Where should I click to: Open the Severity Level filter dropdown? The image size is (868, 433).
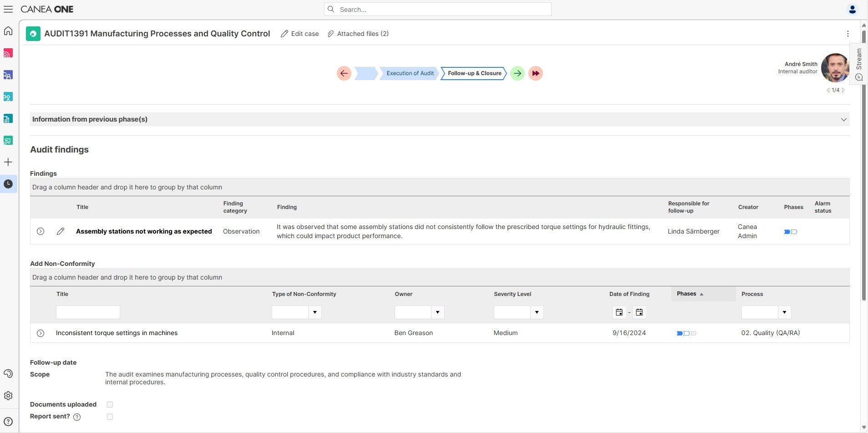[x=537, y=312]
